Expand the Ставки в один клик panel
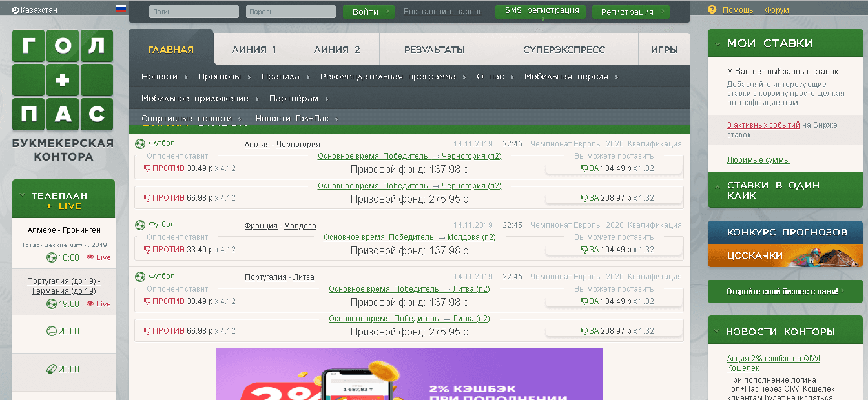 [717, 185]
